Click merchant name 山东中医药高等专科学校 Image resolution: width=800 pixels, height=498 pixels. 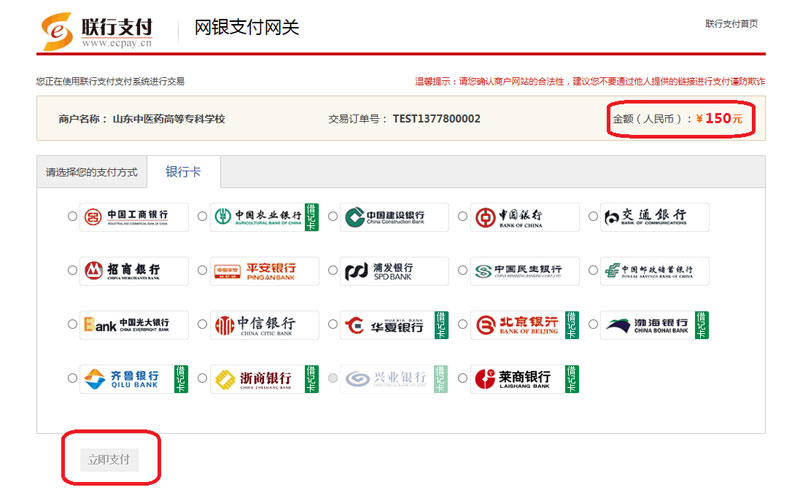click(169, 119)
